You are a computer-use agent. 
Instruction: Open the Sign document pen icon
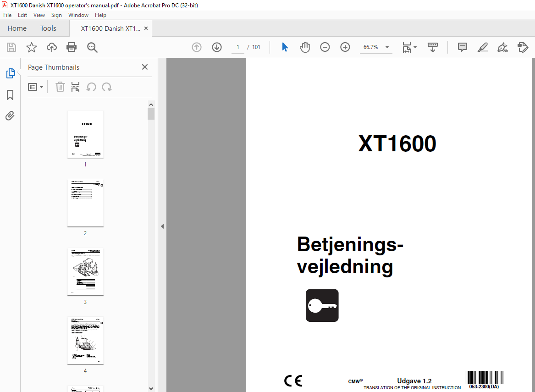[502, 47]
